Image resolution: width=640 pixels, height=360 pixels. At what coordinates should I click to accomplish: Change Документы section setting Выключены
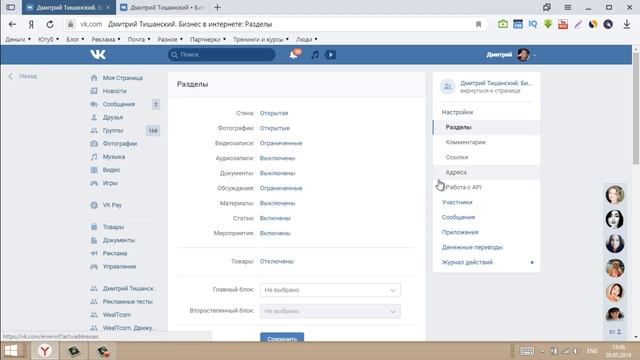(x=277, y=173)
